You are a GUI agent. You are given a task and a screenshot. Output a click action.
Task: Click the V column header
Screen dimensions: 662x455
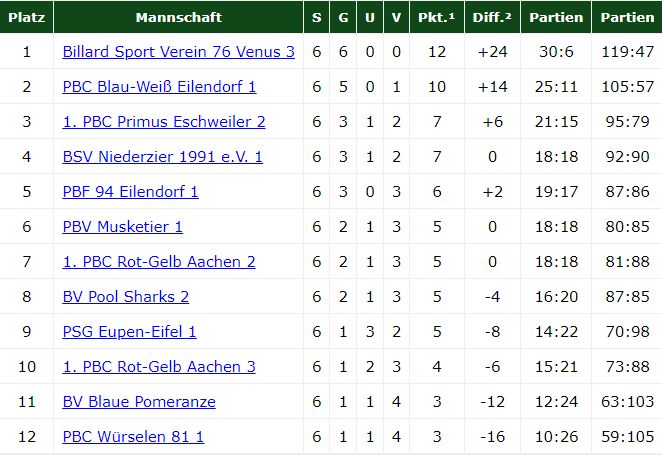[x=397, y=17]
